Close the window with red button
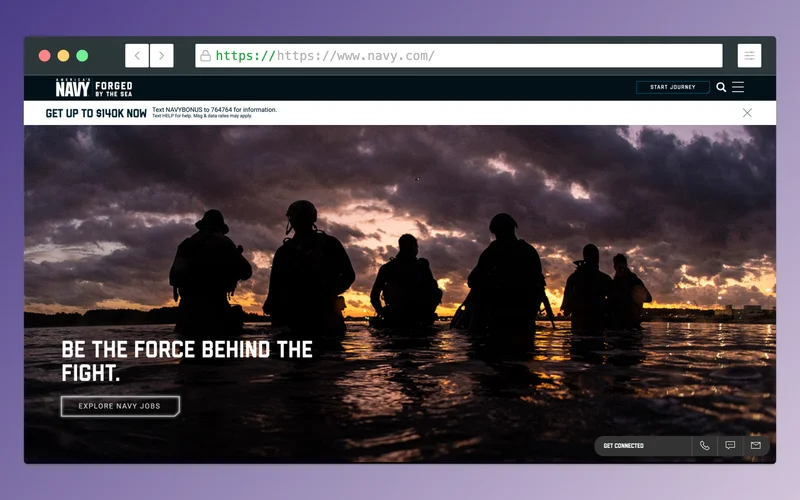 pyautogui.click(x=44, y=56)
